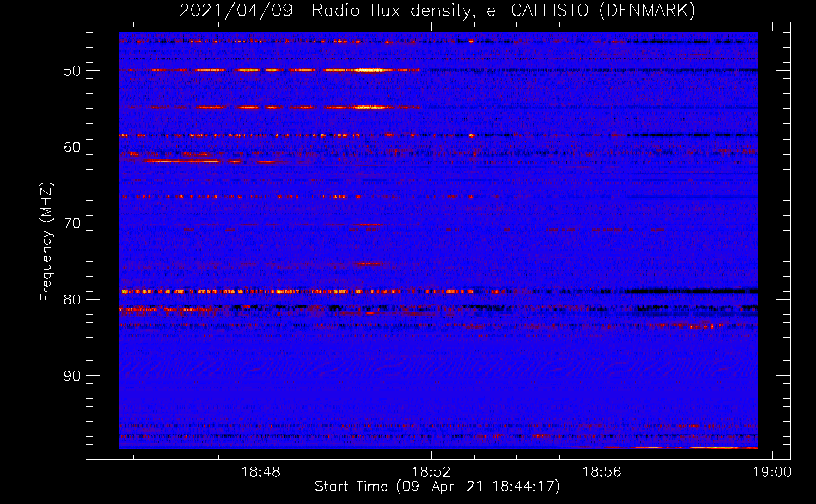The height and width of the screenshot is (504, 816).
Task: Click the 'e-CALLISTO (DENMARK)' text in the title
Action: pos(591,11)
